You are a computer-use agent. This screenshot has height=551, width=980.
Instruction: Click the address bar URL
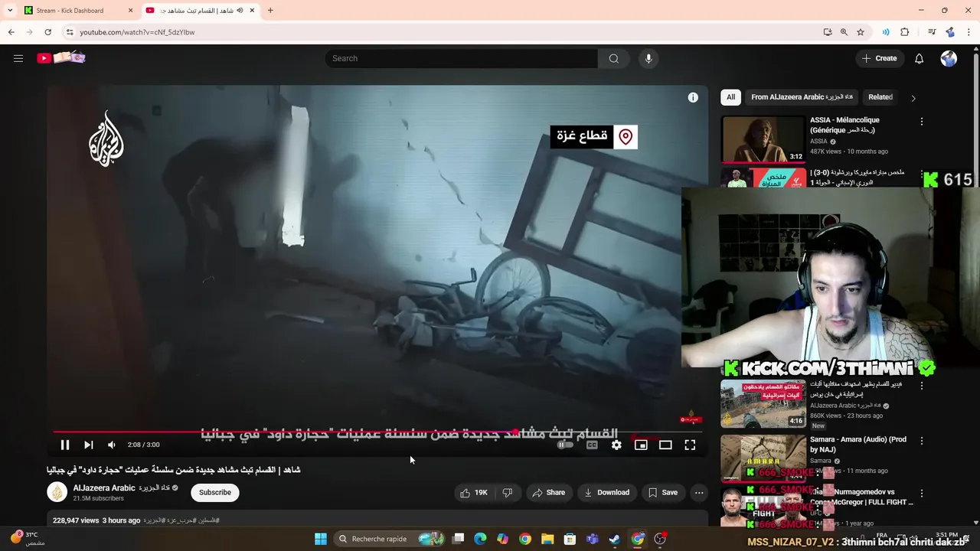pyautogui.click(x=138, y=32)
